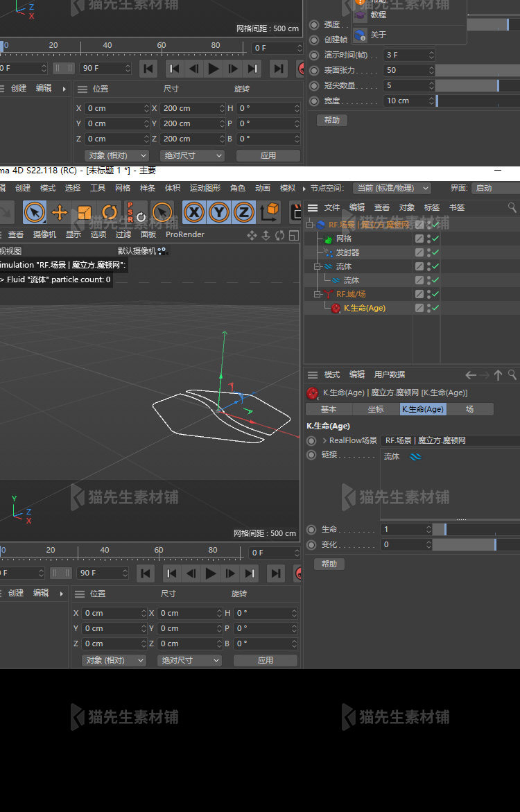Click the 网格 mesh object icon
The width and height of the screenshot is (520, 812).
coord(328,239)
